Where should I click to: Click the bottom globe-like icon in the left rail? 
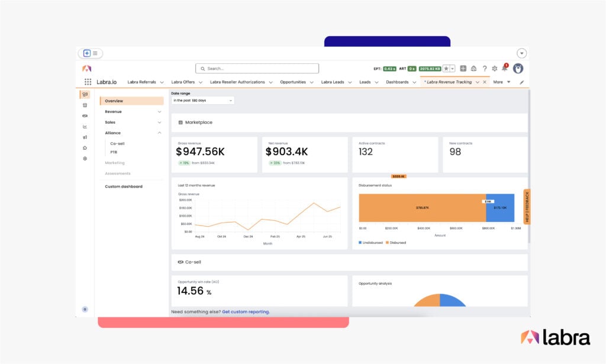pyautogui.click(x=85, y=159)
